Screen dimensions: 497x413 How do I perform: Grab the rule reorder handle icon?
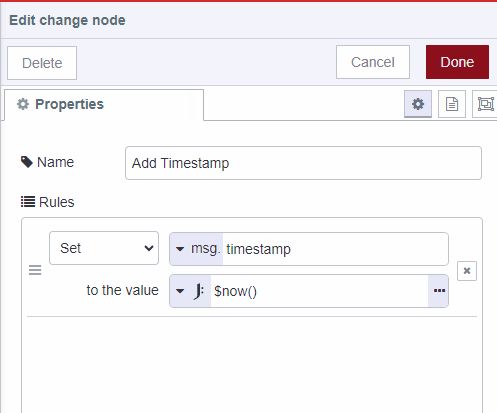[x=35, y=270]
